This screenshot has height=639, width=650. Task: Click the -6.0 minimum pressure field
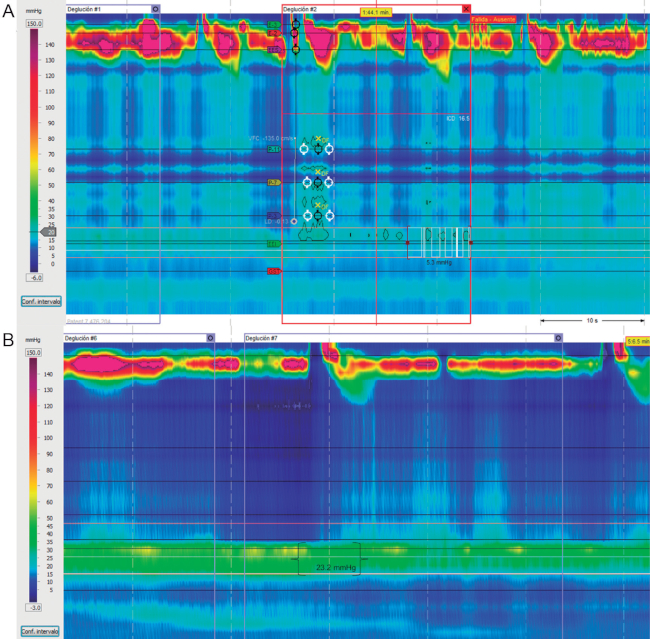[x=34, y=277]
